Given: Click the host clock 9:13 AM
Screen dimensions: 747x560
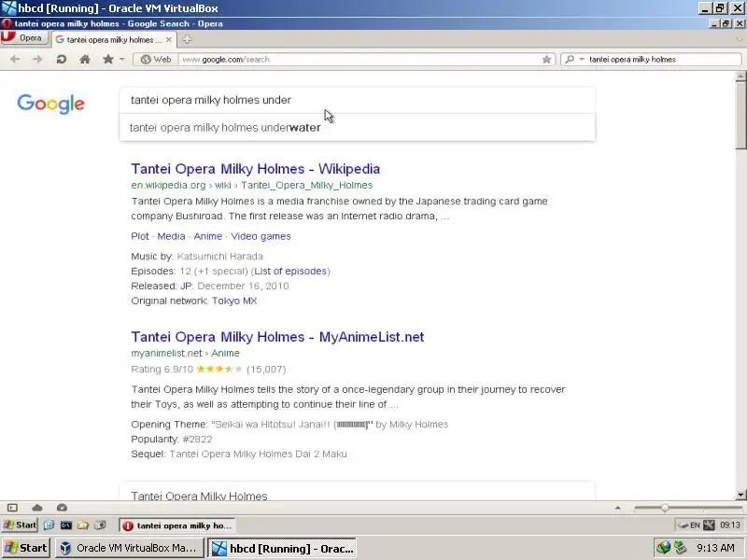Looking at the screenshot, I should [715, 548].
